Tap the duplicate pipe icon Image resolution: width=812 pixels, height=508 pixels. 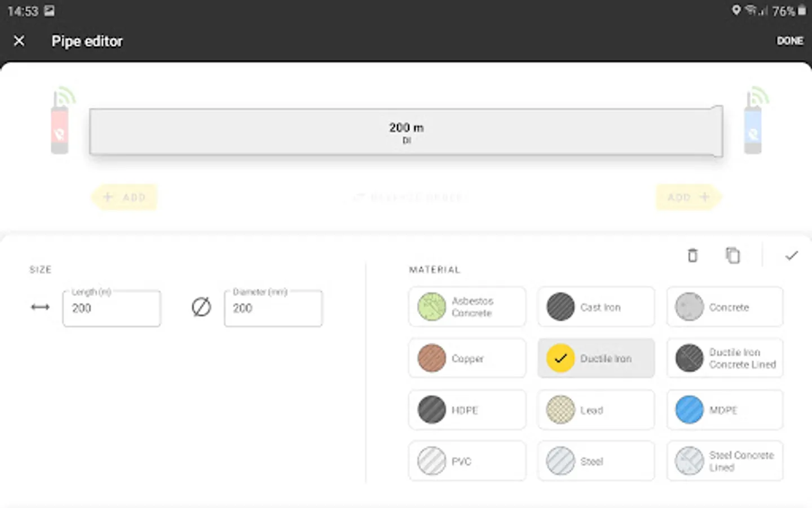point(733,255)
